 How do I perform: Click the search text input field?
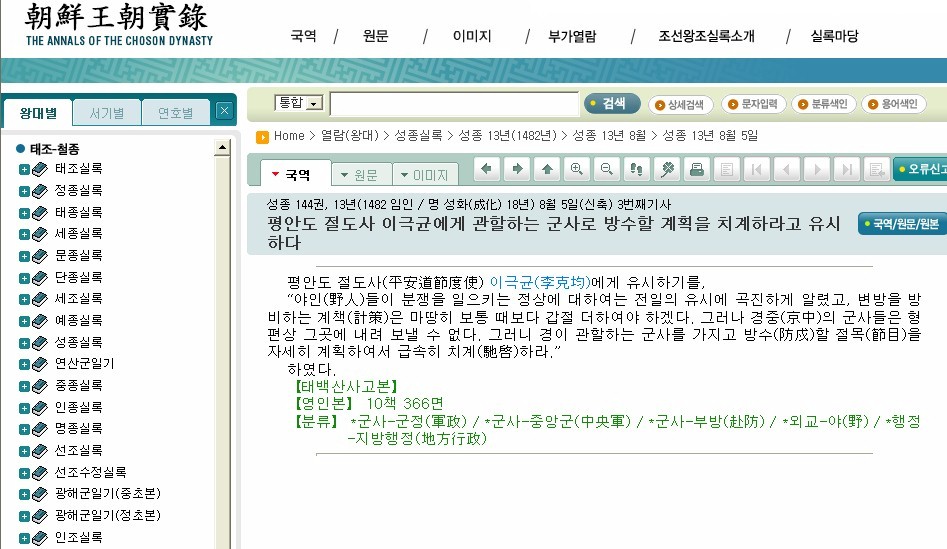455,104
